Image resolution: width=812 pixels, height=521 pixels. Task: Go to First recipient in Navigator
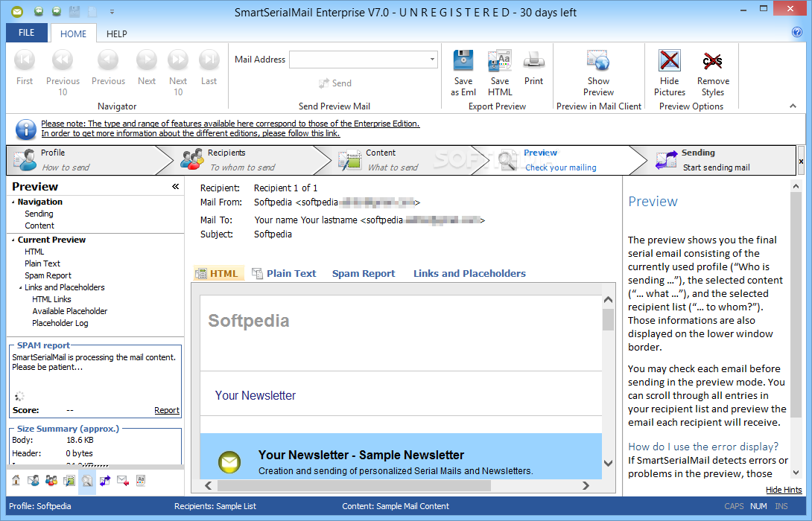click(x=25, y=67)
